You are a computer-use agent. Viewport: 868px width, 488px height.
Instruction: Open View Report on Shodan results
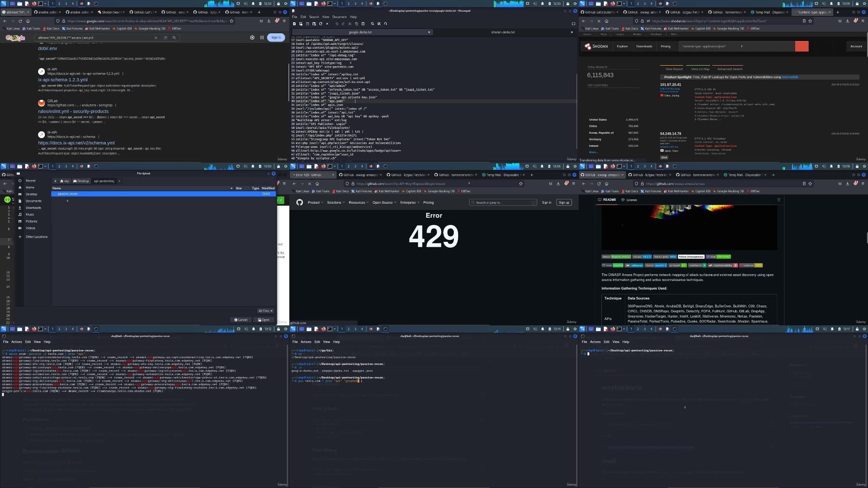point(674,69)
